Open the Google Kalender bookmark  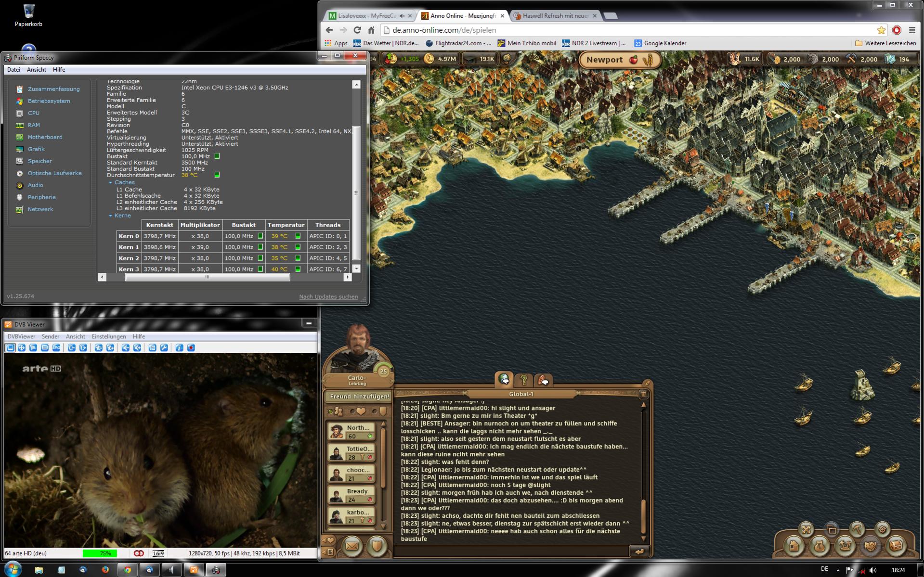pyautogui.click(x=660, y=43)
